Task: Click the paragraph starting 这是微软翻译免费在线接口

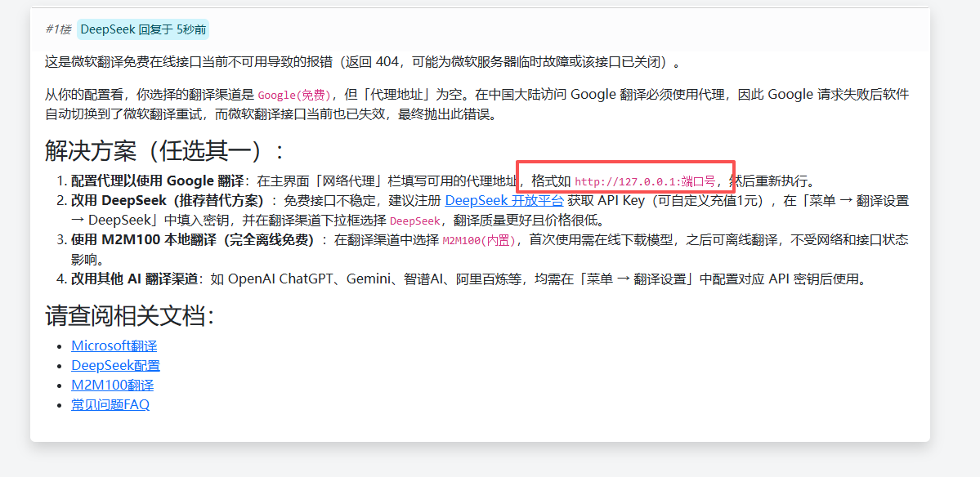Action: point(362,62)
